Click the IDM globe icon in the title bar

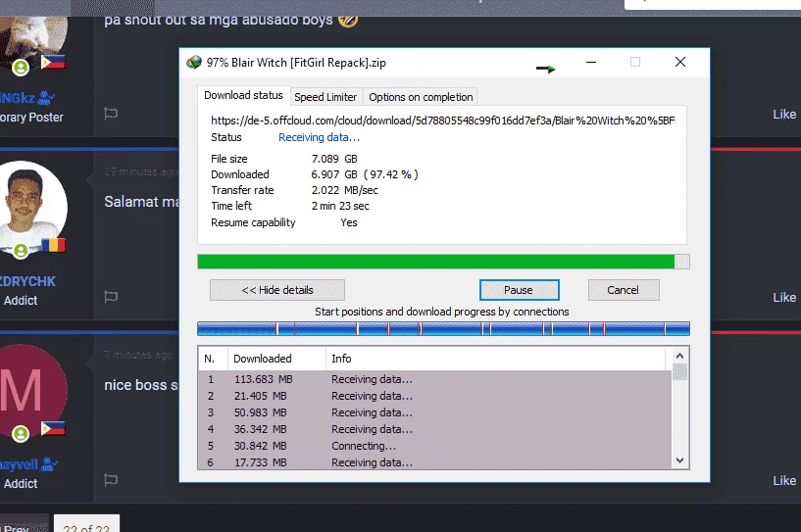pos(194,63)
